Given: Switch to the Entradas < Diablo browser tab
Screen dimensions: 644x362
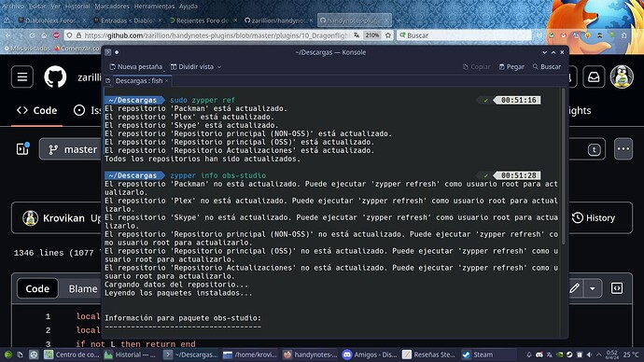Looking at the screenshot, I should click(127, 21).
